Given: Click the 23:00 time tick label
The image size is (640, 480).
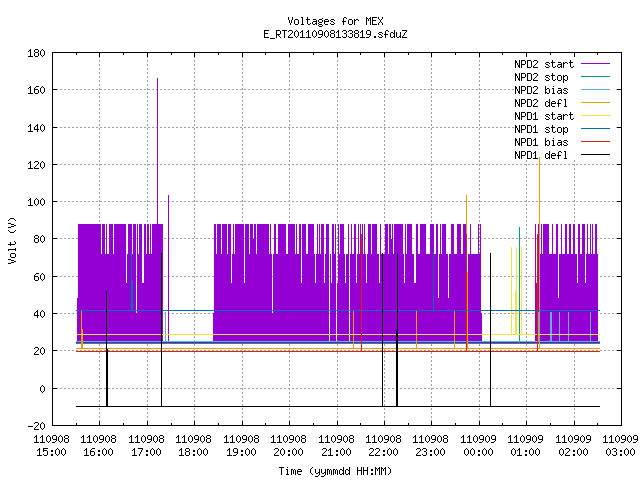Looking at the screenshot, I should point(431,452).
